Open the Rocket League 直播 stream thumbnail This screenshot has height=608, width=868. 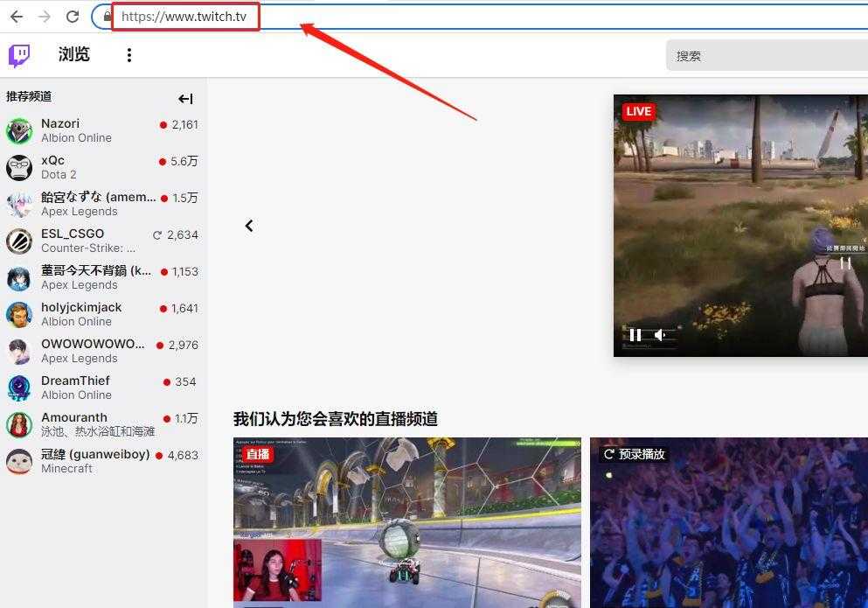pos(407,522)
